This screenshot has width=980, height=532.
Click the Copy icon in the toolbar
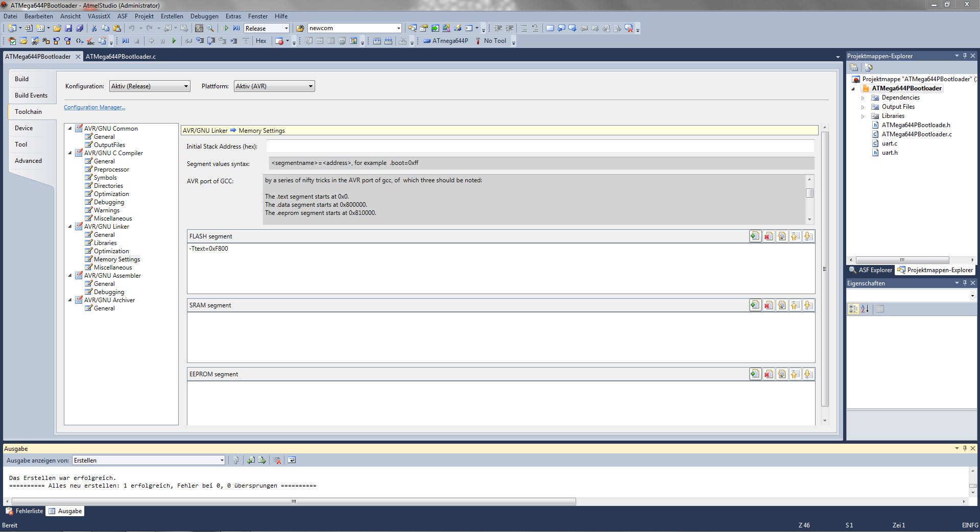(106, 29)
